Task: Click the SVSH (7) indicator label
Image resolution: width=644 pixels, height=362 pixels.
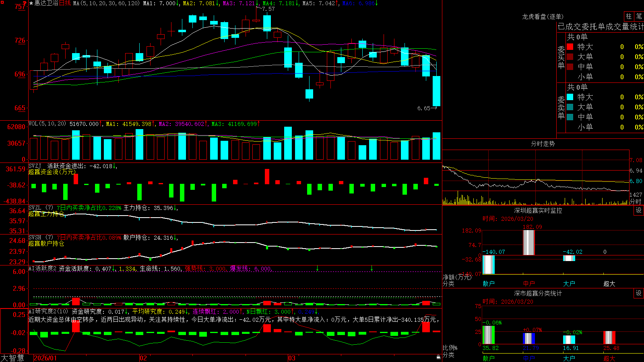Action: click(41, 237)
